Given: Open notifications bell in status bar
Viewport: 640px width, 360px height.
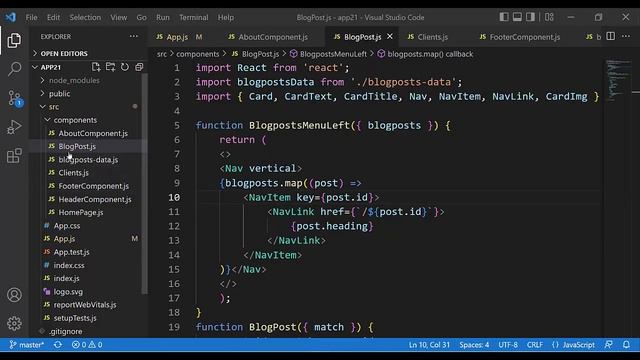Looking at the screenshot, I should click(x=627, y=345).
